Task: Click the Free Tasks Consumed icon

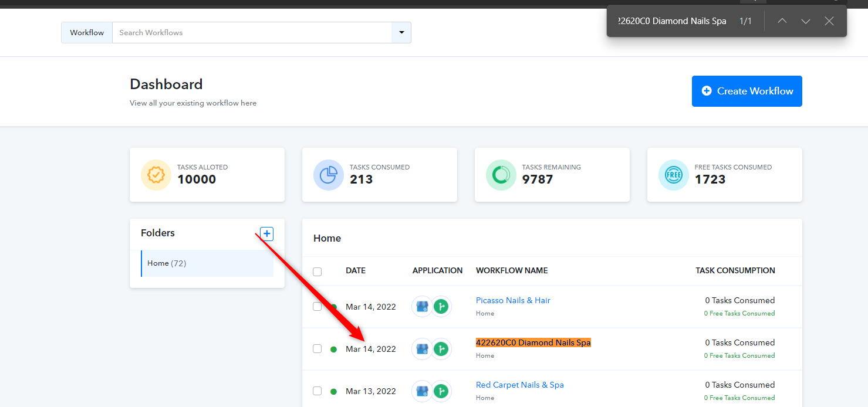Action: pos(674,175)
